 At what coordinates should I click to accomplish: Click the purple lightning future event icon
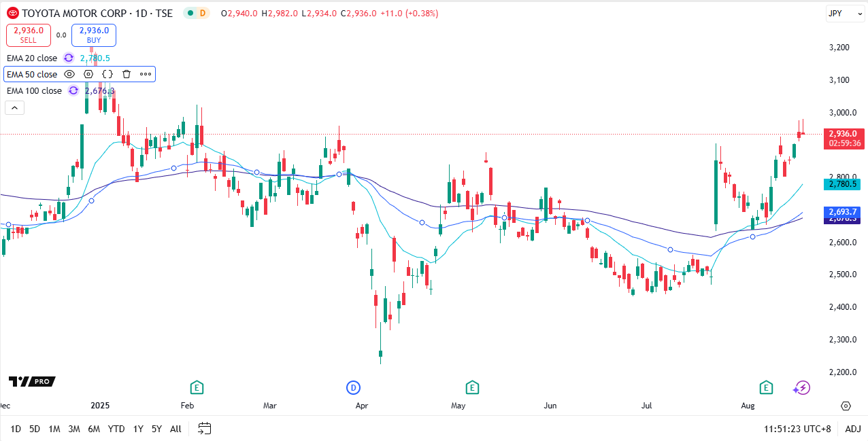(802, 387)
